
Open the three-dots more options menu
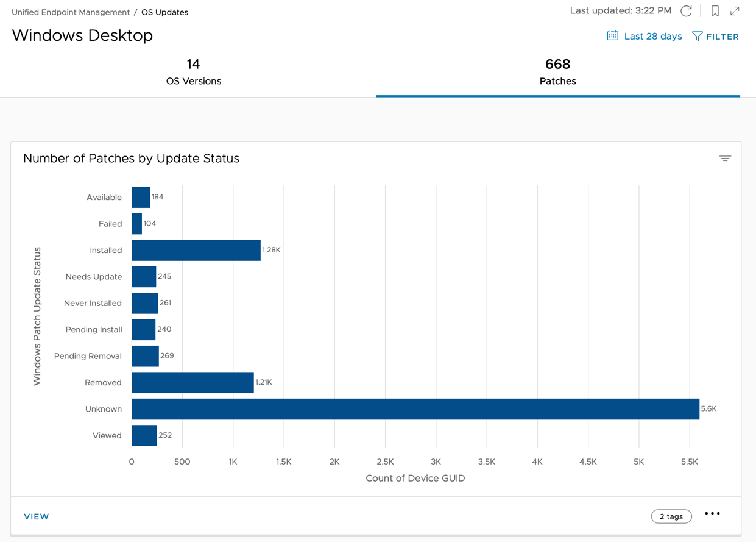pos(712,514)
